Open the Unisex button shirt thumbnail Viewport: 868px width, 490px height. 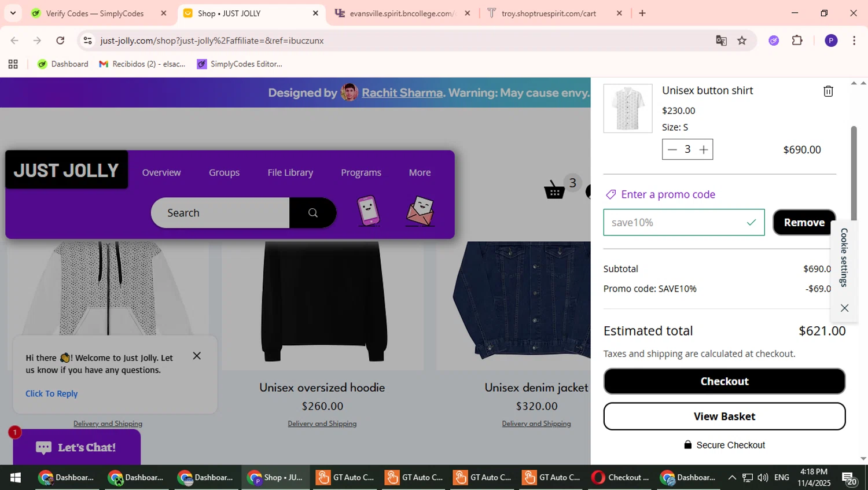pos(628,109)
